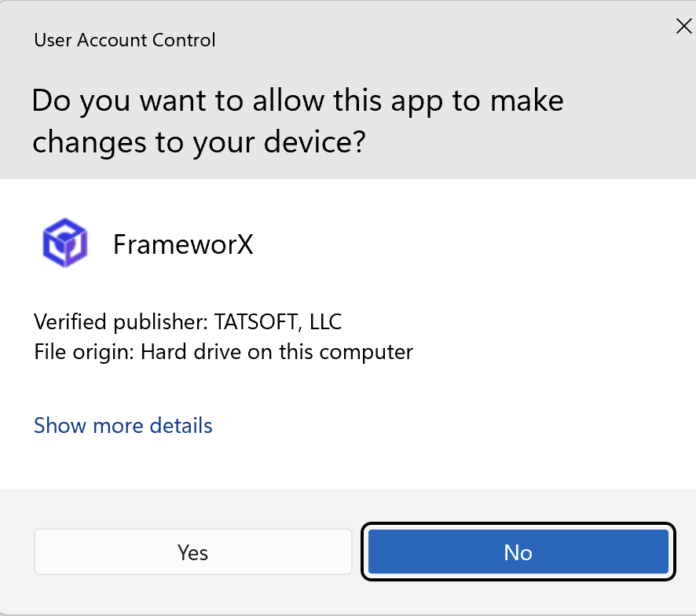Click the word make in the heading
Viewport: 696px width, 616px height.
coord(527,101)
